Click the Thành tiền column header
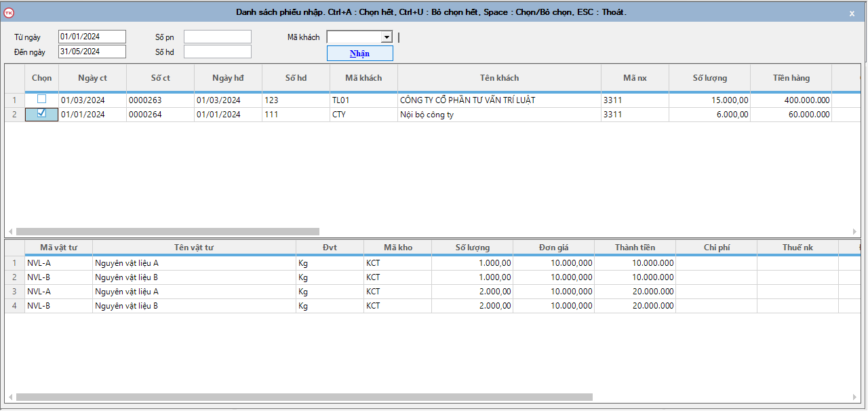 point(635,248)
